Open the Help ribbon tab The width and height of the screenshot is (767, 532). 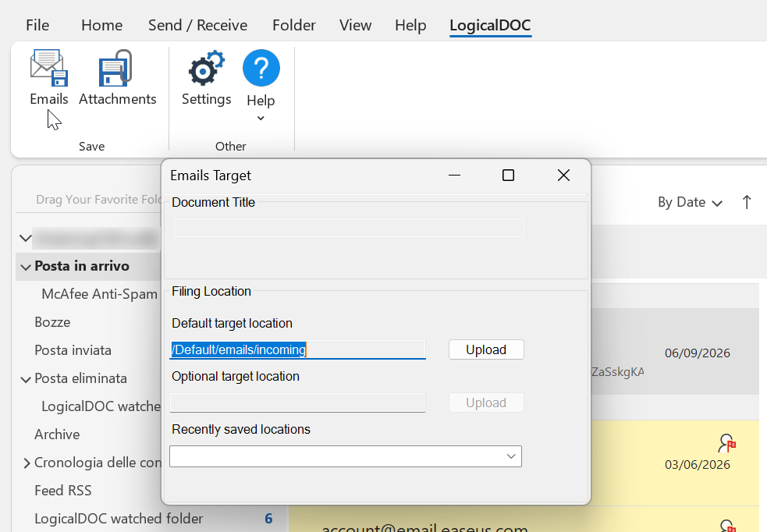(410, 25)
